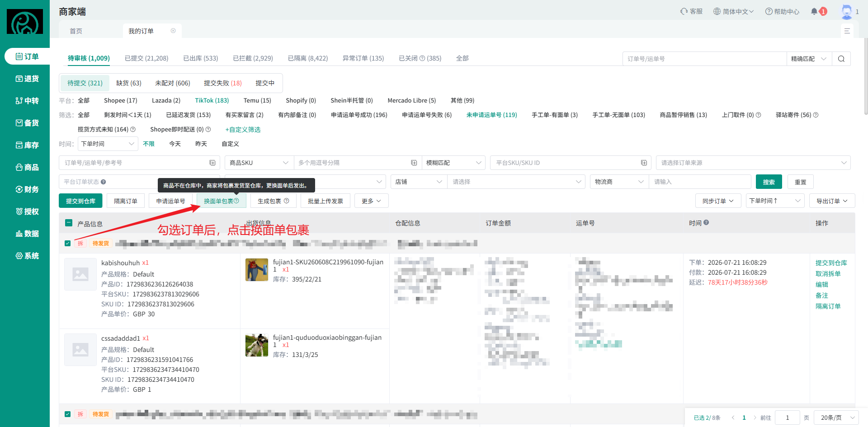The image size is (868, 427).
Task: Open the 更多 actions dropdown
Action: point(372,201)
